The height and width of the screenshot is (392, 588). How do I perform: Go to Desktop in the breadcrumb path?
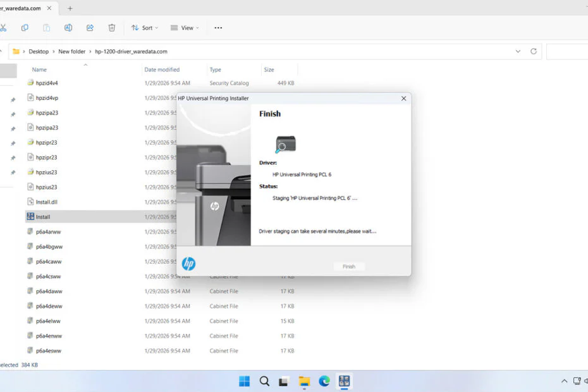(x=39, y=51)
